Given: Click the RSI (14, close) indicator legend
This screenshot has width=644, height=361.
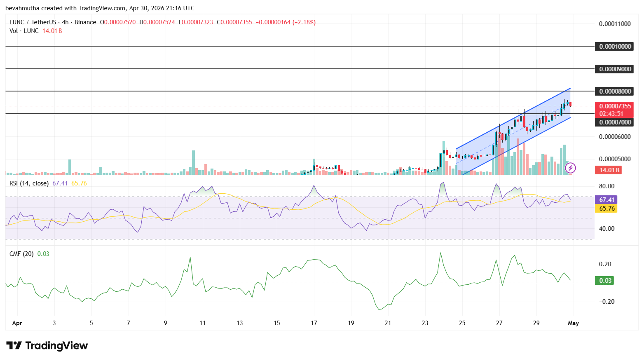Looking at the screenshot, I should point(29,183).
